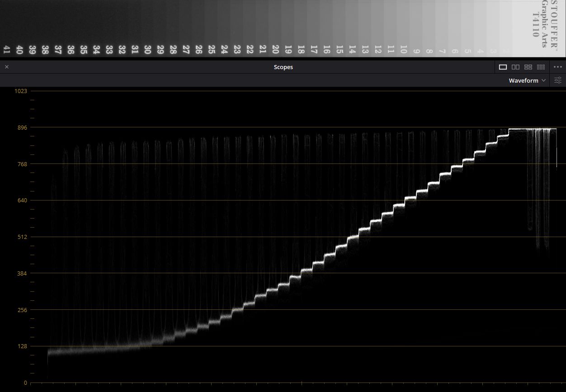The width and height of the screenshot is (566, 392).
Task: Open the Waveform settings sliders icon
Action: [x=558, y=80]
